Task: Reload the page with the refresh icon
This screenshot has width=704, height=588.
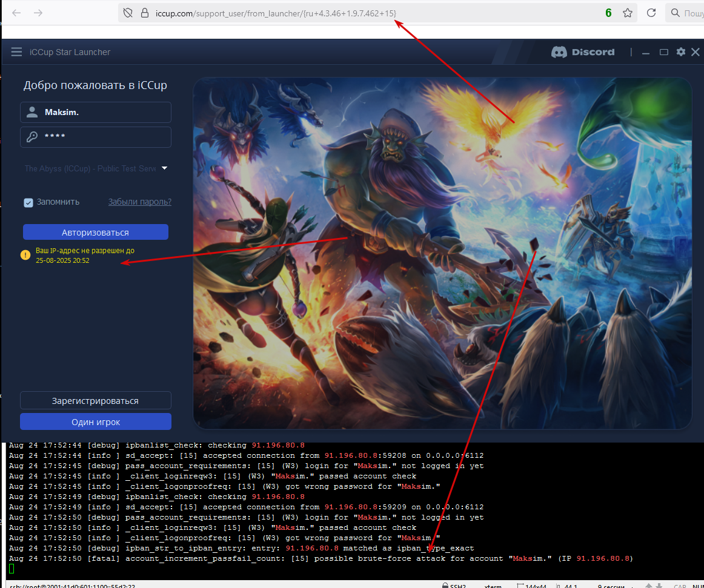Action: [651, 13]
